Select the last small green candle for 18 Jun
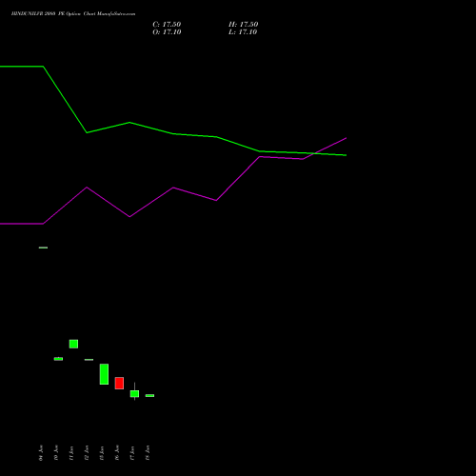 [149, 395]
